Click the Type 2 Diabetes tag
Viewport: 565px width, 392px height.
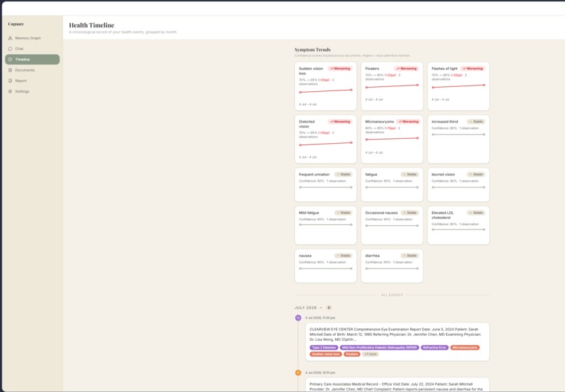[324, 348]
